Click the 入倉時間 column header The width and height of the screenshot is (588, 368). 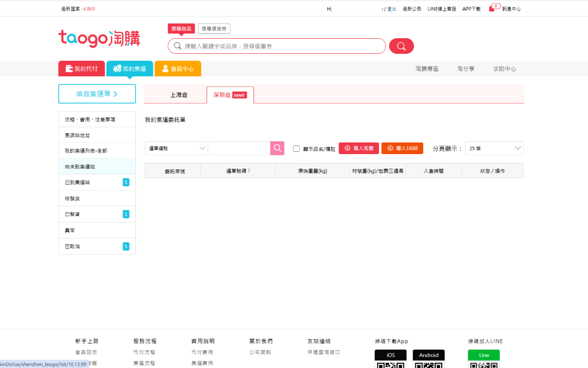pos(434,171)
